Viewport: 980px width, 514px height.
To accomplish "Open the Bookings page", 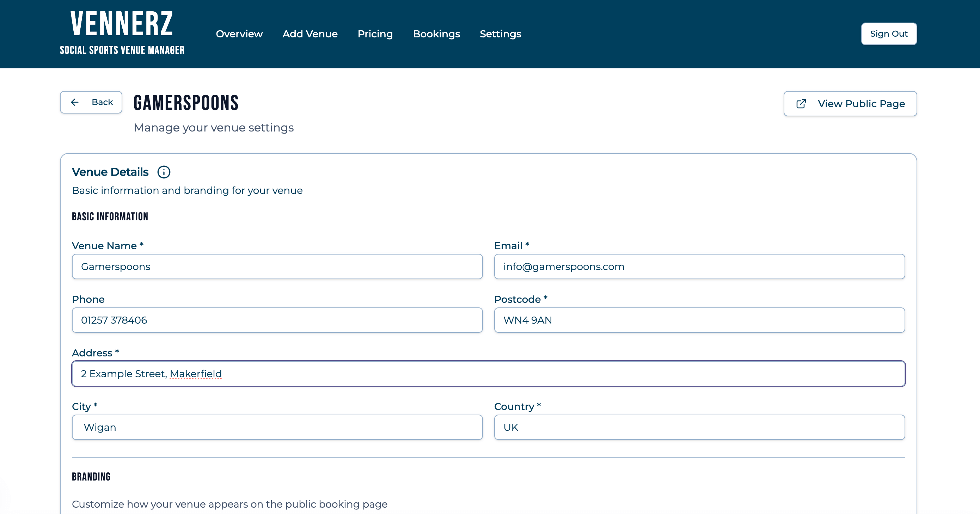I will [437, 34].
